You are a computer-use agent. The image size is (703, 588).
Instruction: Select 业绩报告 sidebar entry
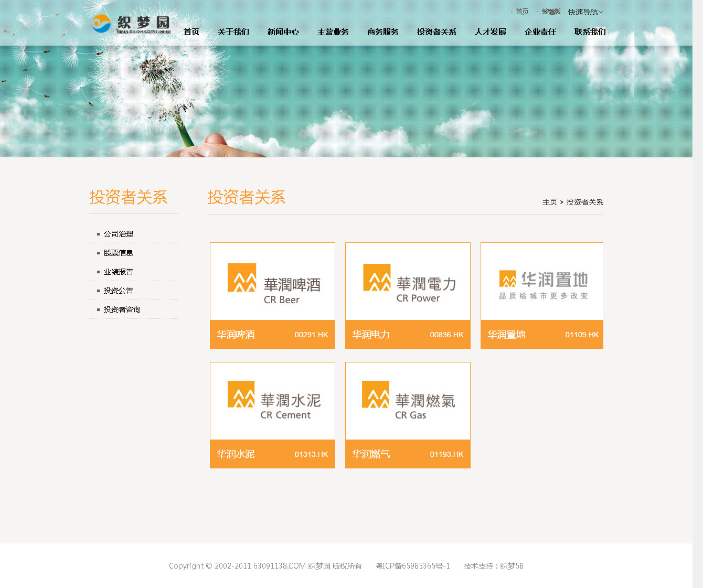118,272
